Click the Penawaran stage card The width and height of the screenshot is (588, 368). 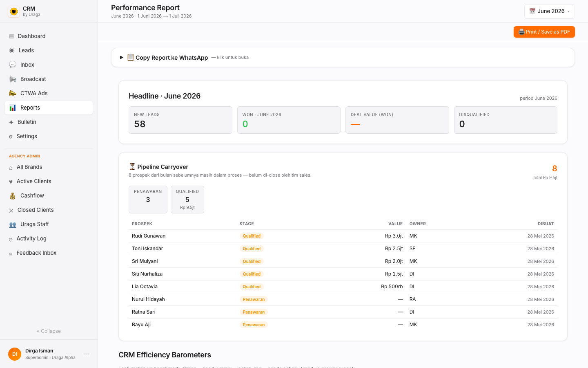tap(148, 200)
